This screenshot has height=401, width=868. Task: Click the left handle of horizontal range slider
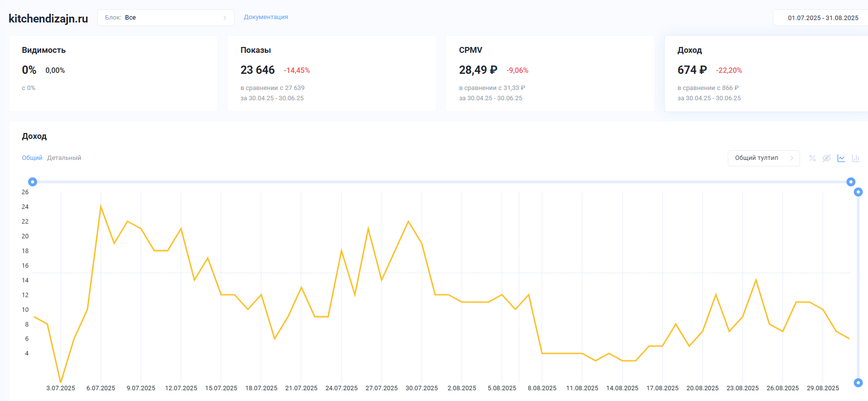[33, 182]
